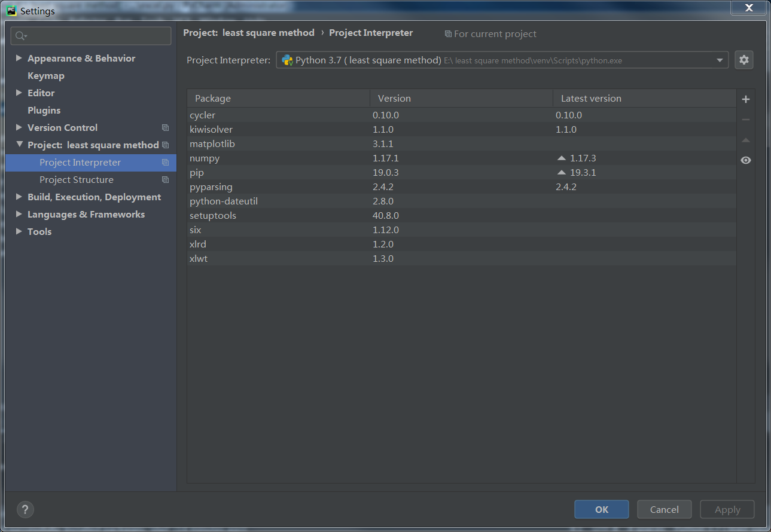This screenshot has height=532, width=771.
Task: Click the icon next to For current project
Action: pos(448,34)
